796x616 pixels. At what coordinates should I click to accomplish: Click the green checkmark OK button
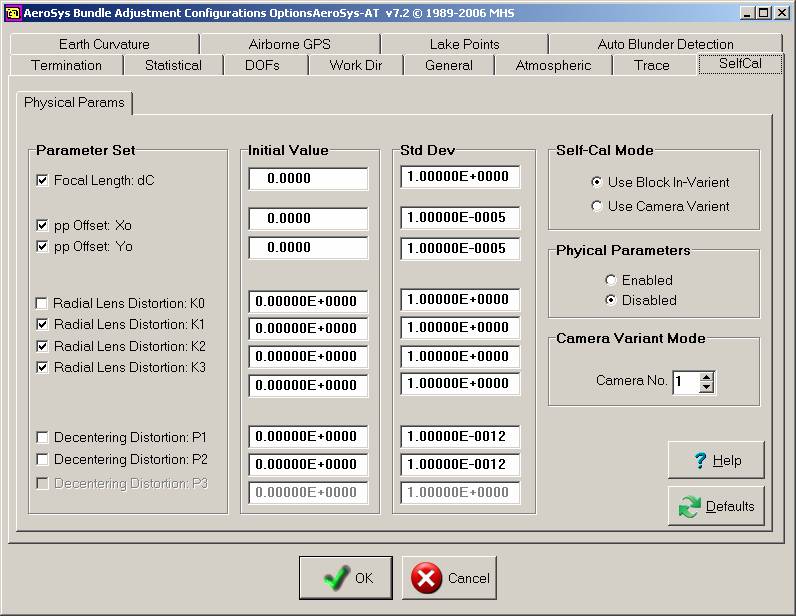[x=345, y=578]
